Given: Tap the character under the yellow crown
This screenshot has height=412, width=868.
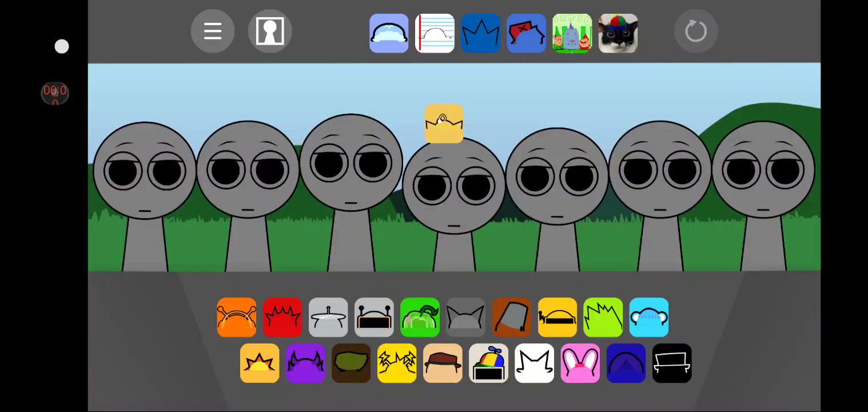Looking at the screenshot, I should coord(454,204).
